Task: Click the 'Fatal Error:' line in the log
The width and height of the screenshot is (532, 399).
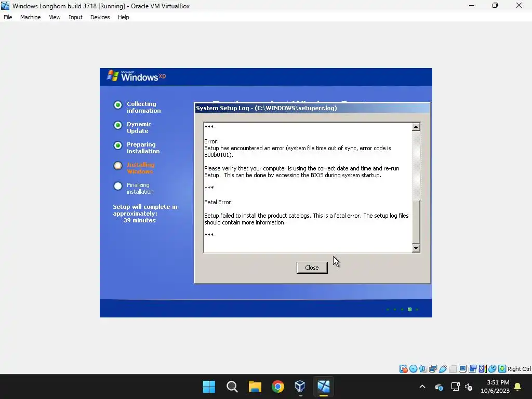Action: coord(219,202)
